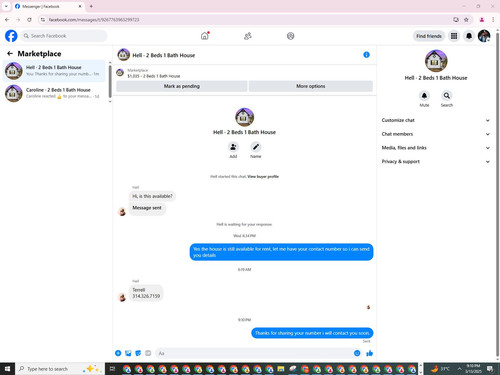Image resolution: width=500 pixels, height=375 pixels.
Task: Click the browser address bar URL
Action: click(94, 20)
